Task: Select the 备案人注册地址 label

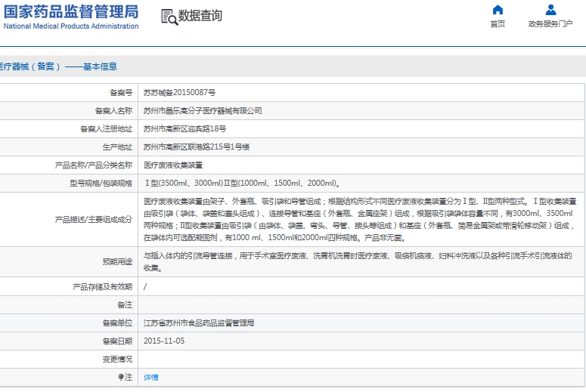Action: point(106,129)
